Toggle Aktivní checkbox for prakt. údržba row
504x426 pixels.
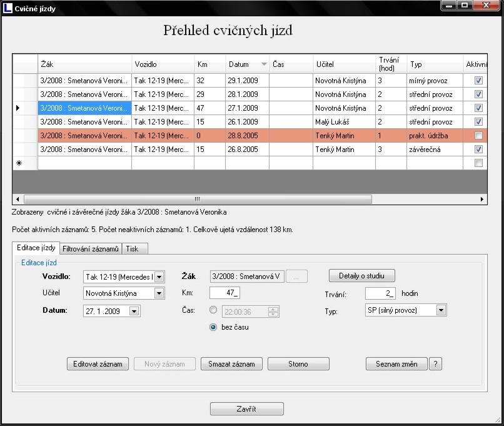click(478, 136)
